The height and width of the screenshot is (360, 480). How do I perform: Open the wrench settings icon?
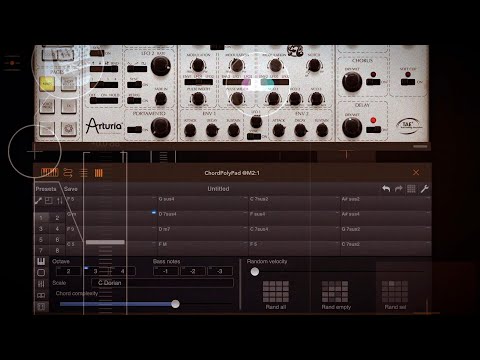(424, 189)
